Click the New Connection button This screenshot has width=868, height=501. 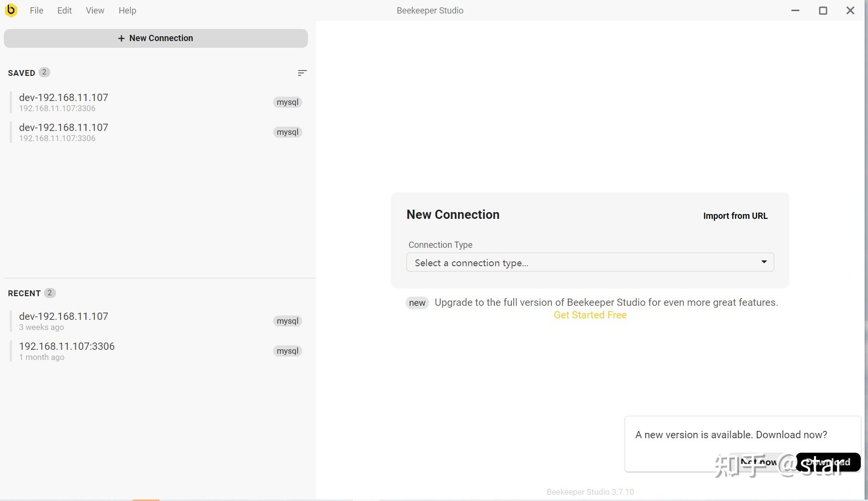tap(155, 38)
